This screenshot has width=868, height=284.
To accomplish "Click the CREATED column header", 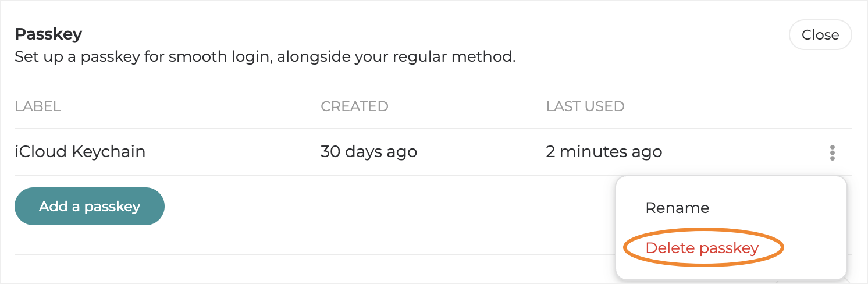I will pyautogui.click(x=354, y=106).
